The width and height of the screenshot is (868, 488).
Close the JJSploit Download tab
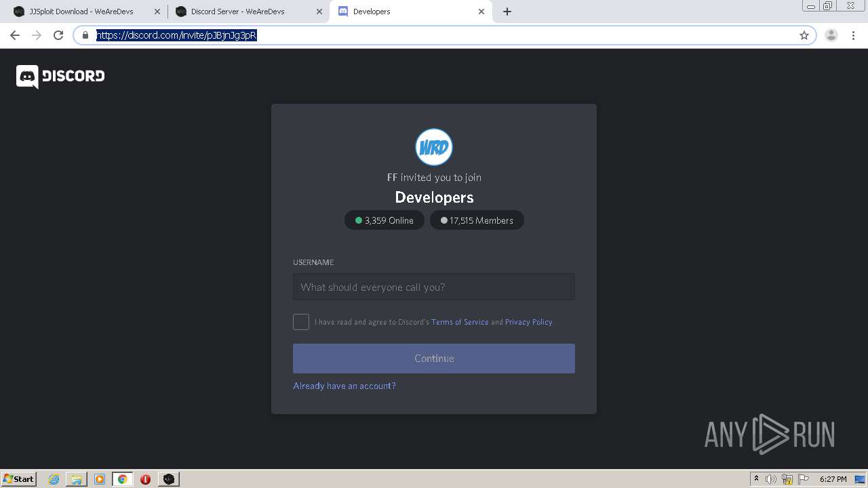pyautogui.click(x=157, y=12)
